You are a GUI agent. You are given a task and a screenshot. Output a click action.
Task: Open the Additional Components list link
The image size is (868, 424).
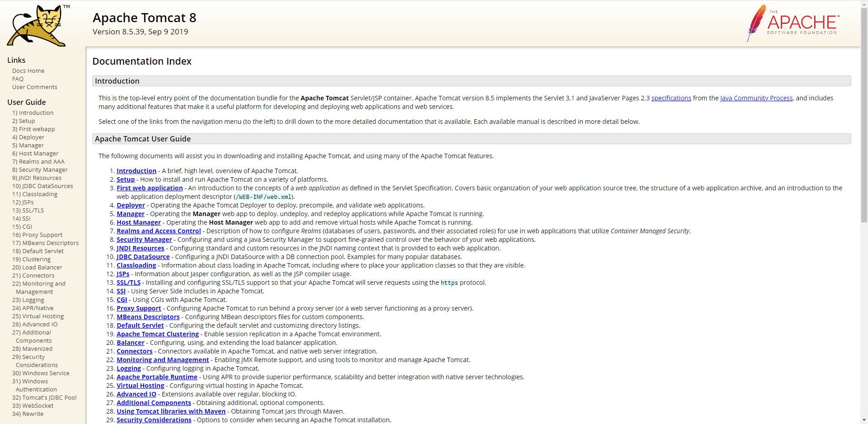pos(154,403)
